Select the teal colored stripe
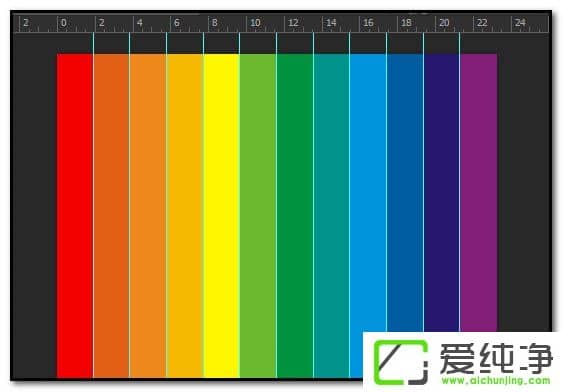The height and width of the screenshot is (392, 563). 331,215
